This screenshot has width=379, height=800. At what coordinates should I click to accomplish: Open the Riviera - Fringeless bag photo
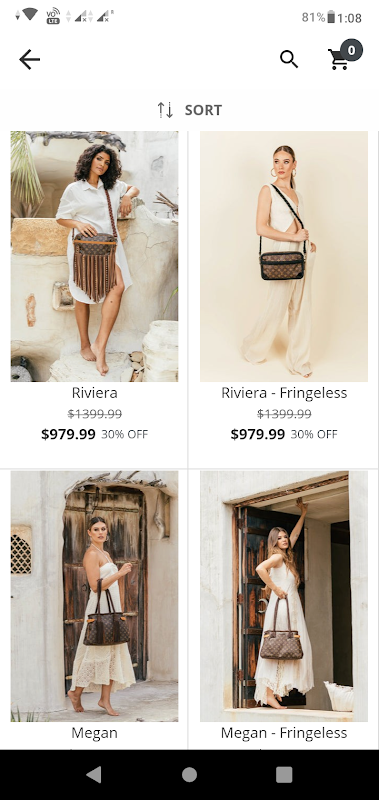[284, 256]
